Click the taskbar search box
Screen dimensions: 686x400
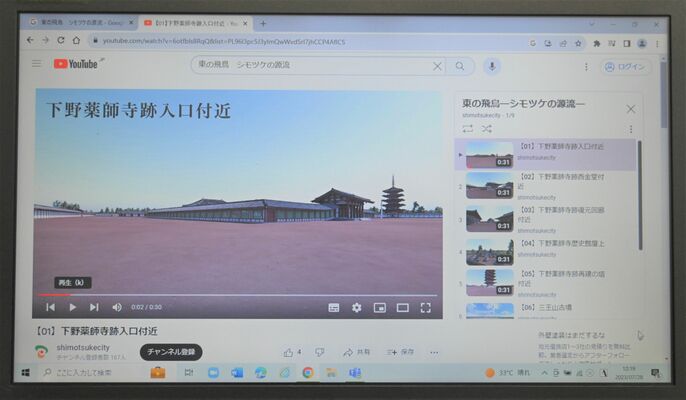[91, 372]
